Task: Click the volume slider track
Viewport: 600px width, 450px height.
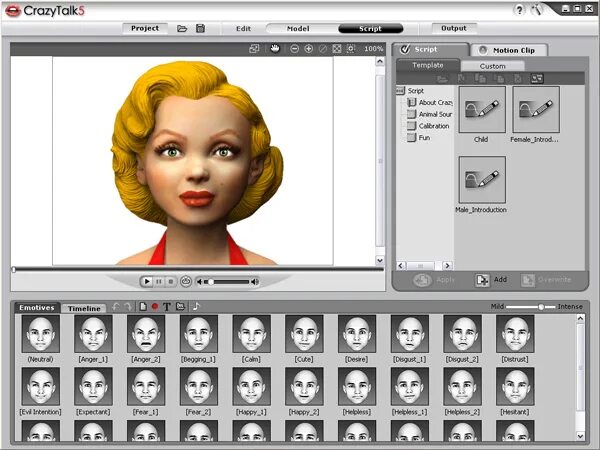Action: click(x=226, y=282)
